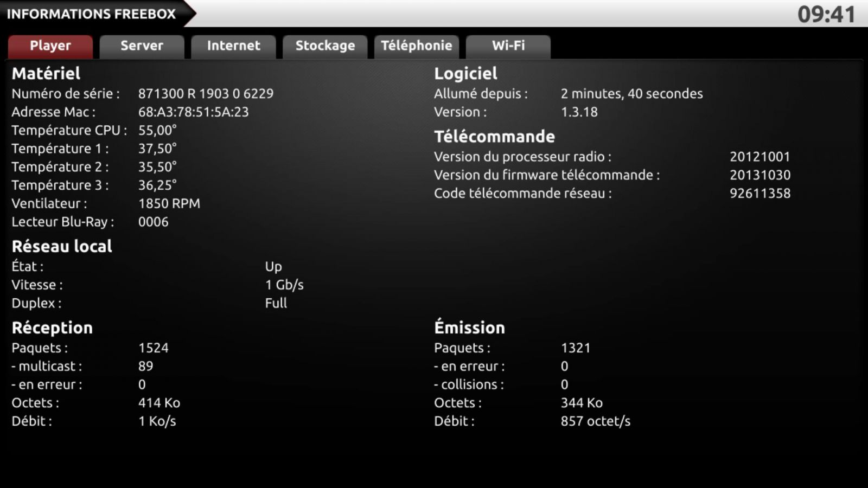
Task: Click the Logiciel section heading
Action: pos(465,74)
